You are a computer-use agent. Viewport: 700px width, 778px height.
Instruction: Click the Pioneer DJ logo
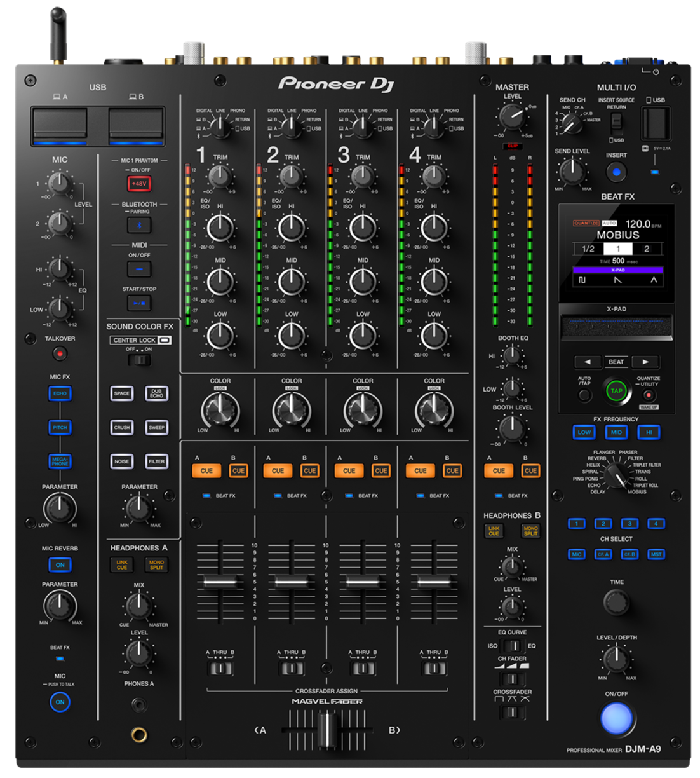(337, 84)
